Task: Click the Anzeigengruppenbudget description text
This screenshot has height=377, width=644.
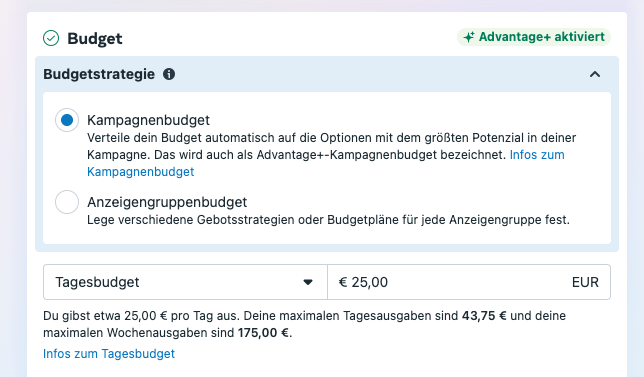Action: click(328, 220)
